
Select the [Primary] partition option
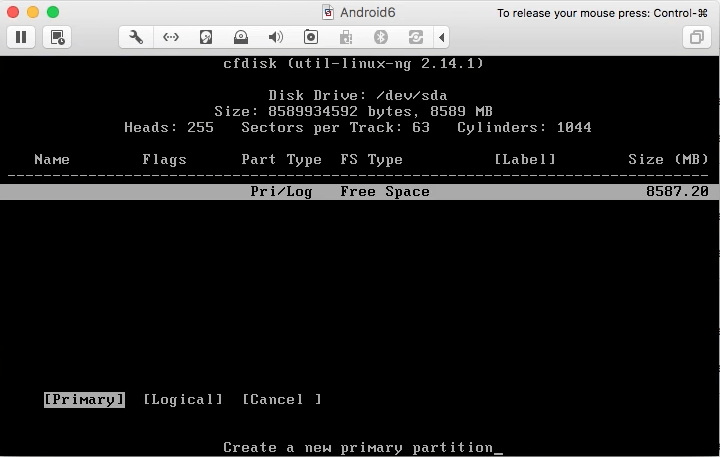[x=84, y=400]
